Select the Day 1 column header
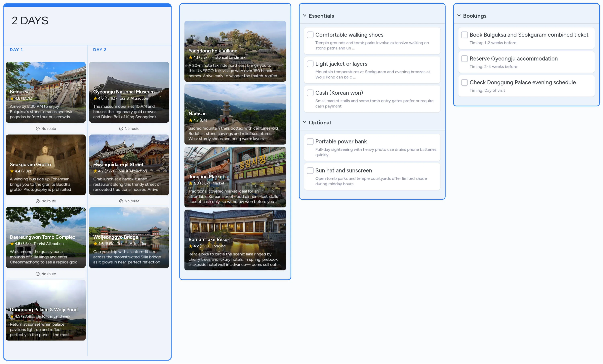The height and width of the screenshot is (364, 603). coord(16,49)
